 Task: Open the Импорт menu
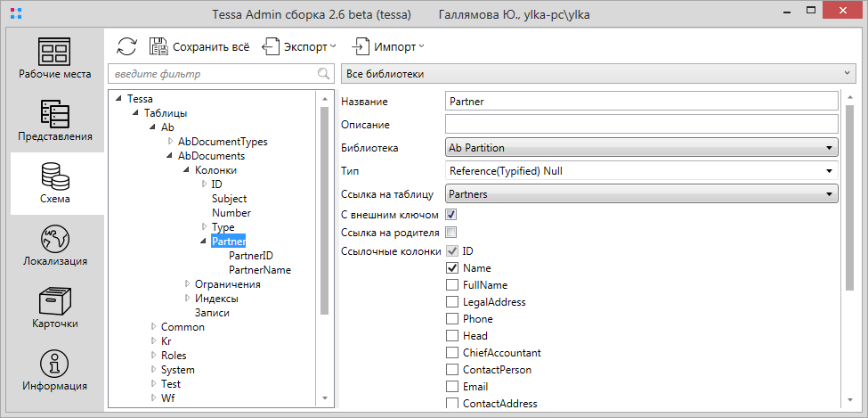click(388, 46)
